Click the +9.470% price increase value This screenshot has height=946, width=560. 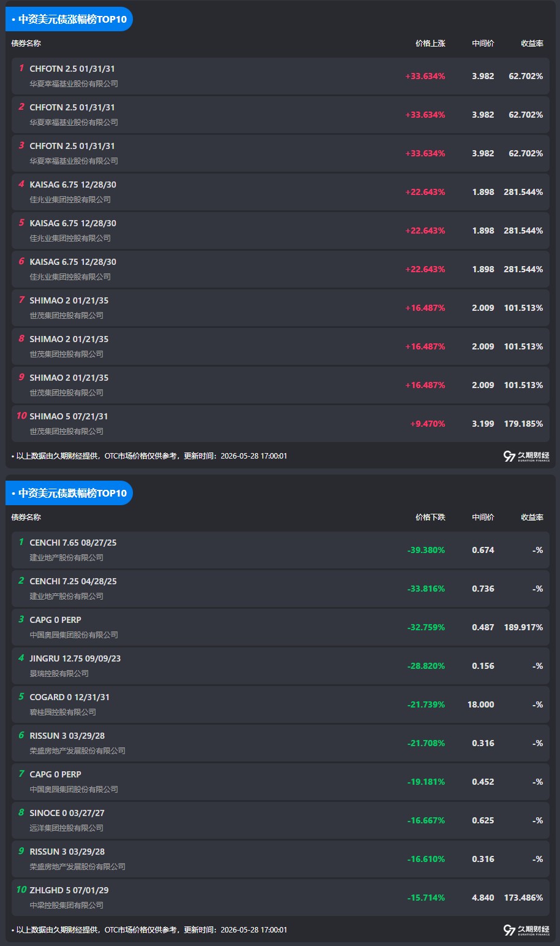point(428,424)
